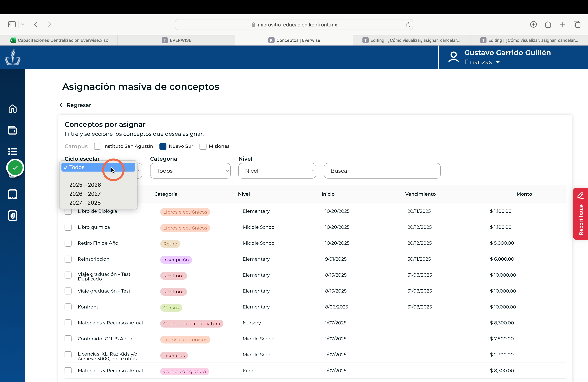Expand the Safari sidebar menu chevron
588x382 pixels.
tap(23, 24)
